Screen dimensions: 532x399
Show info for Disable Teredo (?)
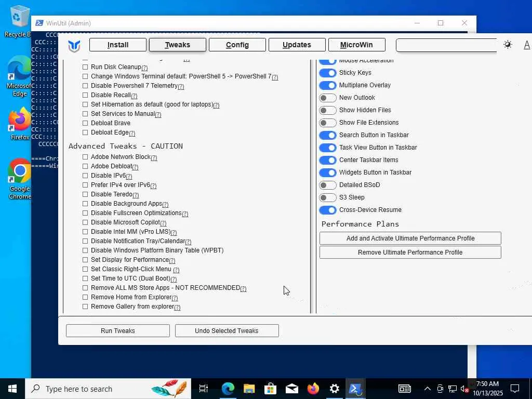[136, 195]
